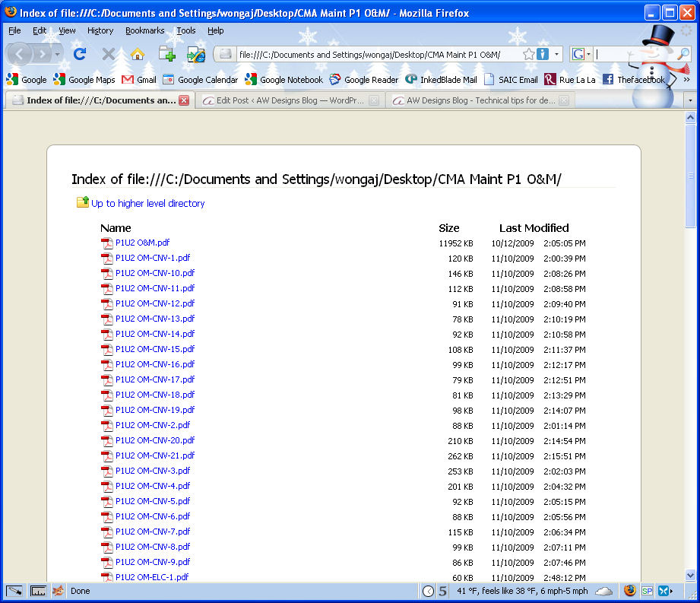The width and height of the screenshot is (700, 603).
Task: Click the search magnifying glass icon
Action: pos(683,55)
